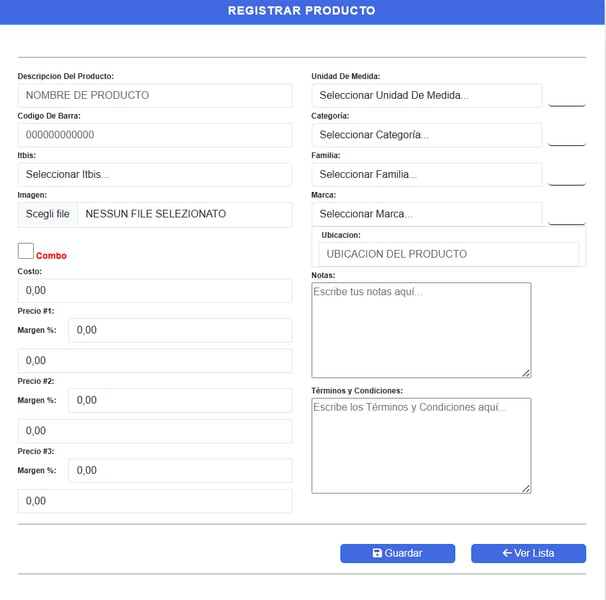The image size is (606, 600).
Task: Click the 'Precio #2:' label
Action: (x=36, y=381)
